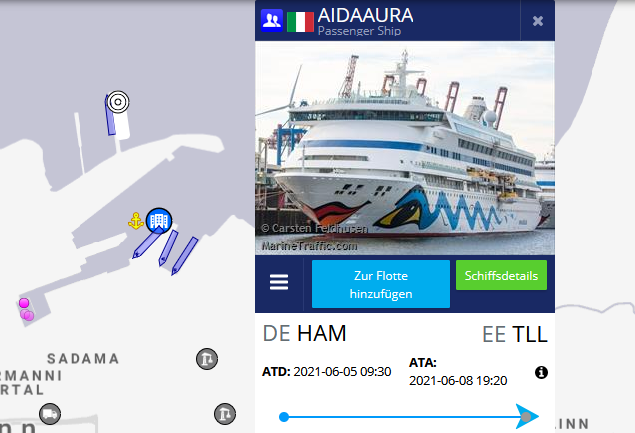Image resolution: width=635 pixels, height=433 pixels.
Task: Click the AIDAAURA ship photo
Action: [405, 148]
